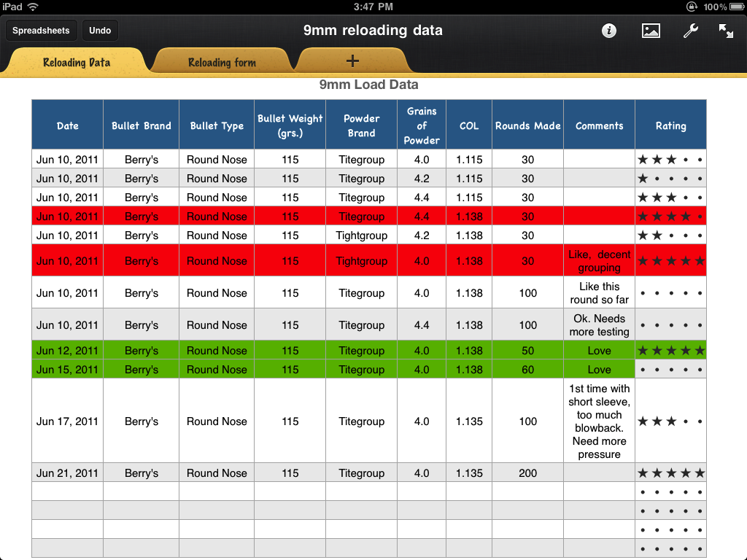This screenshot has width=747, height=560.
Task: Select the Jun 21, 2011 date cell
Action: (x=68, y=472)
